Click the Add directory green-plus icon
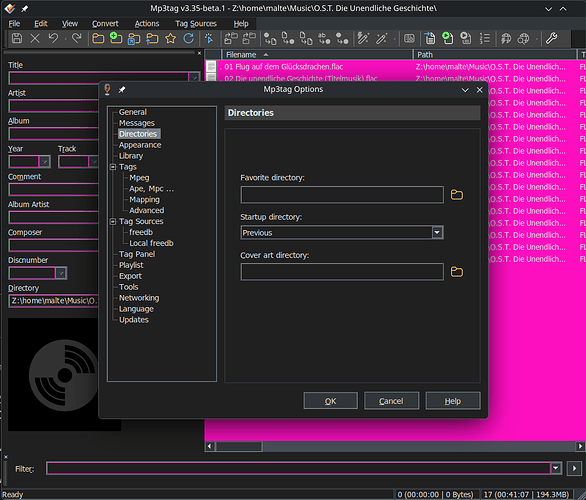The height and width of the screenshot is (500, 586). [116, 38]
